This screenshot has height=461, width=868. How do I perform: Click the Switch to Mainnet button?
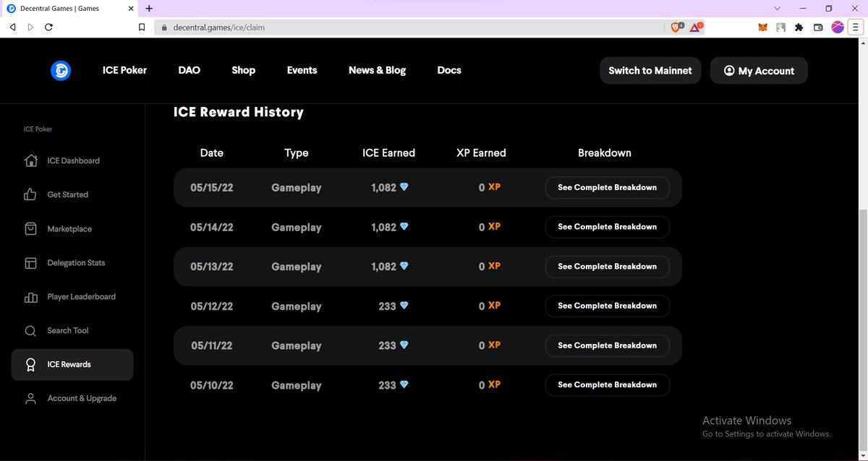[650, 71]
